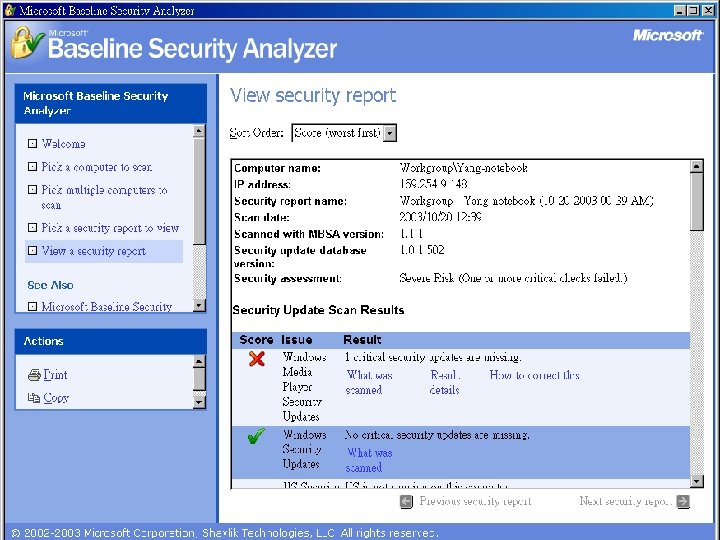Minimize the MBSA window

coord(681,10)
